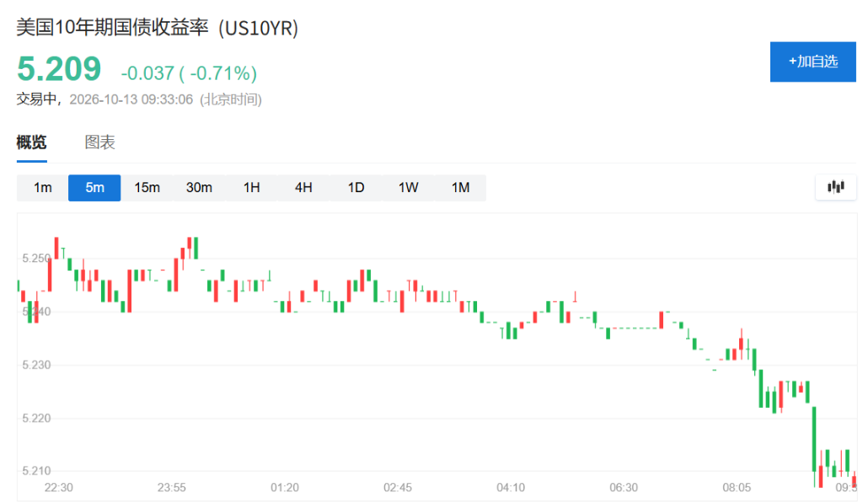Select the 15m interval
This screenshot has height=504, width=863.
pyautogui.click(x=147, y=188)
